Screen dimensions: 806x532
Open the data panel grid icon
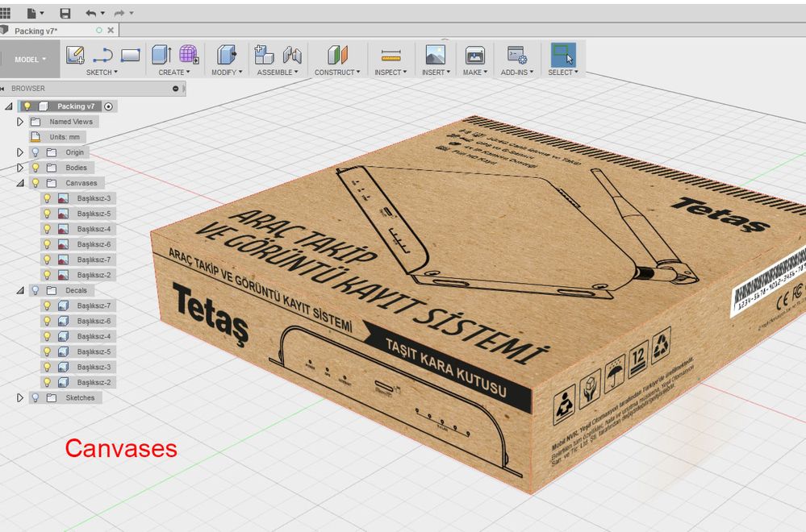(5, 13)
